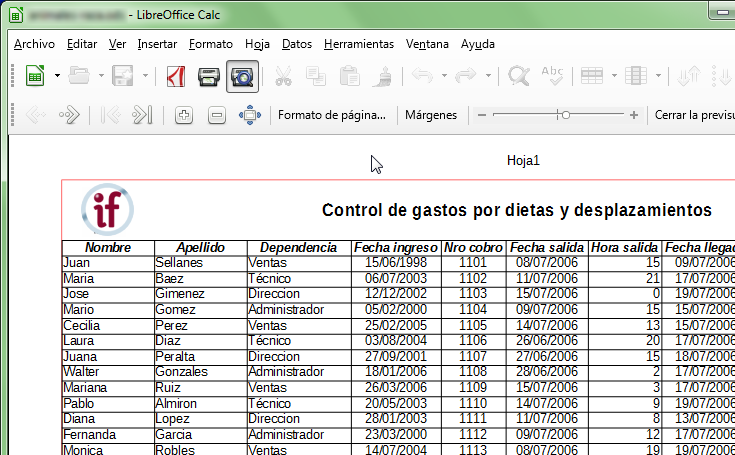Viewport: 735px width, 455px height.
Task: Click the Redo arrow icon
Action: pos(465,75)
